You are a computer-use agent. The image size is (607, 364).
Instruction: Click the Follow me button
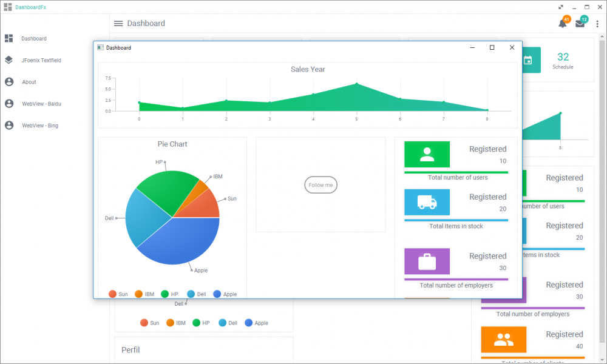[x=320, y=185]
